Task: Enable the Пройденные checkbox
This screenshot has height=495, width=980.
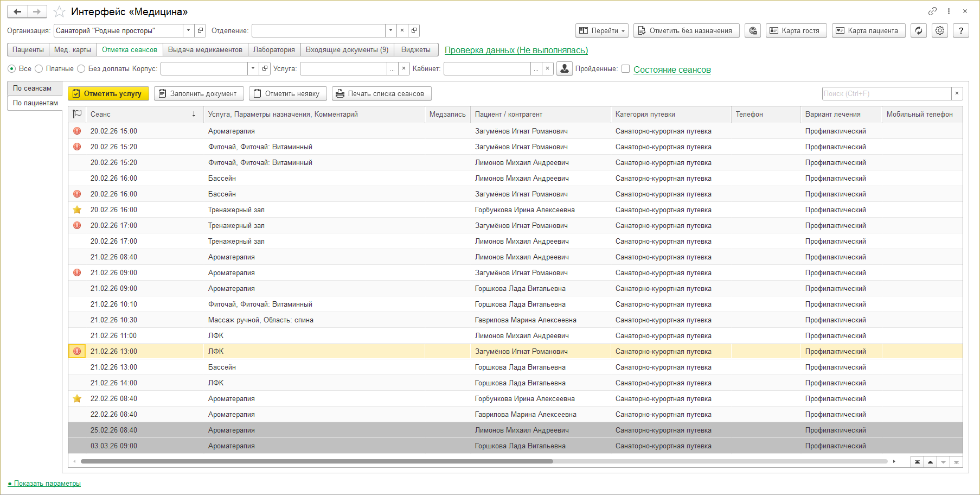Action: pos(625,69)
